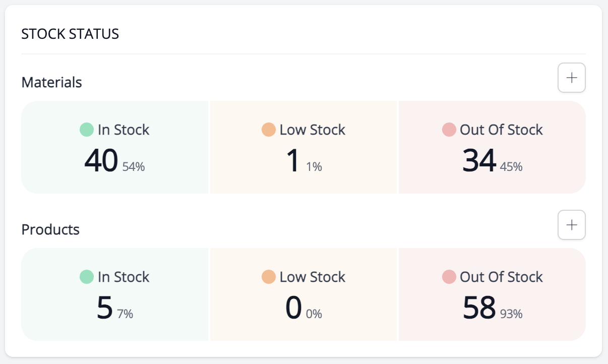Image resolution: width=608 pixels, height=364 pixels.
Task: Open Materials Low Stock card showing 1
Action: 303,147
